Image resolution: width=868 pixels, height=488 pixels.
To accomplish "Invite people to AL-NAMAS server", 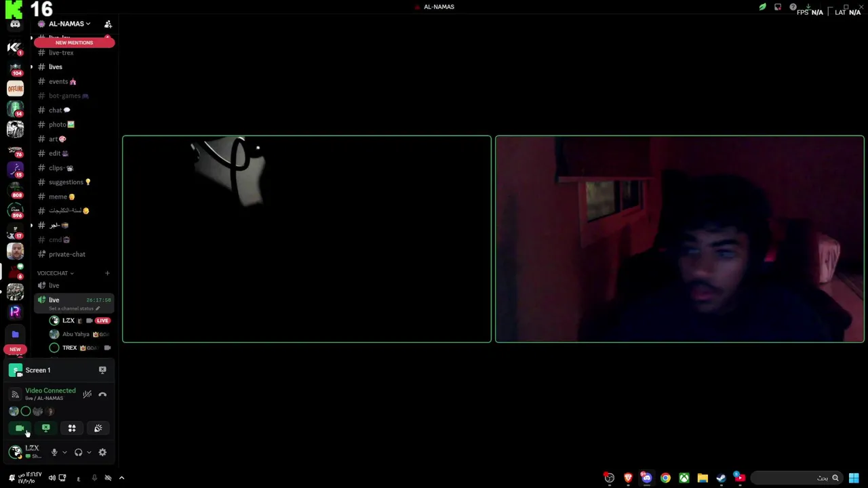I will pos(108,24).
